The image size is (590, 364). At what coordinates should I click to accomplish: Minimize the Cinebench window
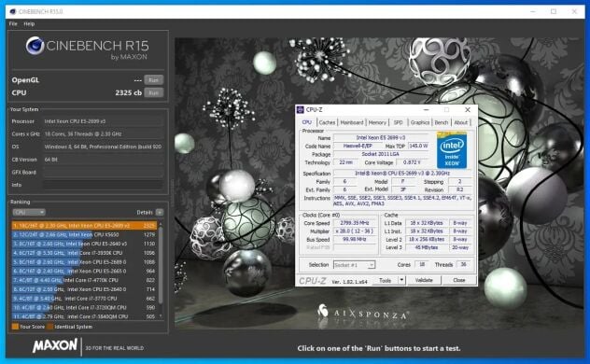point(533,11)
